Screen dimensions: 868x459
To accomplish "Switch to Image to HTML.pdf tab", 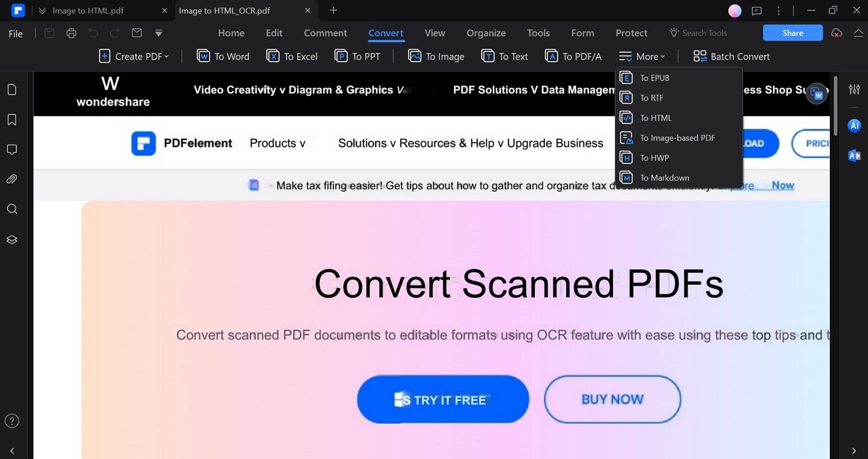I will click(87, 11).
